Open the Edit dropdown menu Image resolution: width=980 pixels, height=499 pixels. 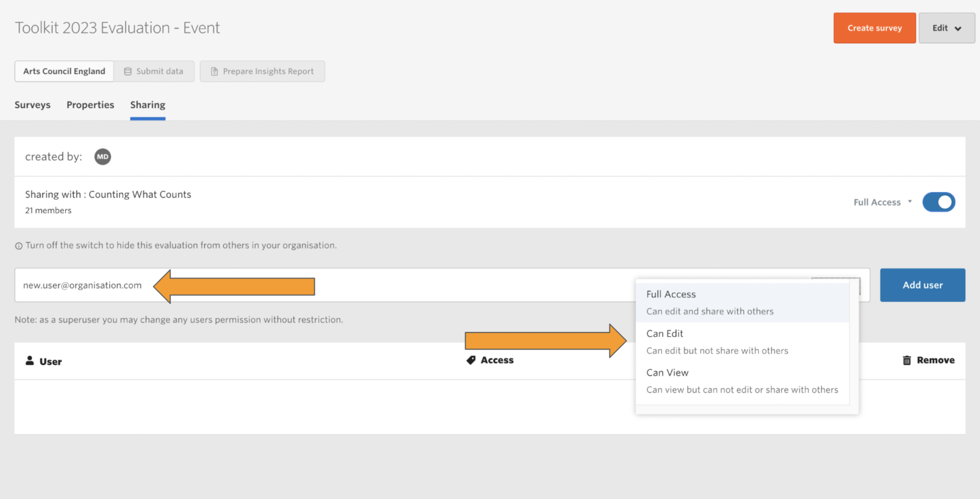point(946,27)
